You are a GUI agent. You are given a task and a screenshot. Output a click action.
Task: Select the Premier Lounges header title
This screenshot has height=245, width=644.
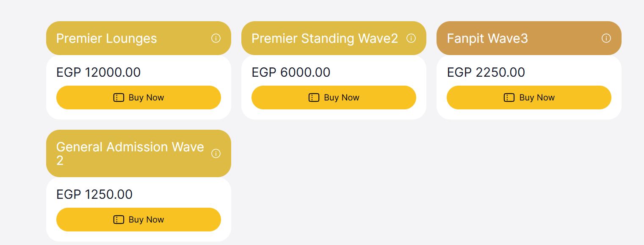pos(107,39)
